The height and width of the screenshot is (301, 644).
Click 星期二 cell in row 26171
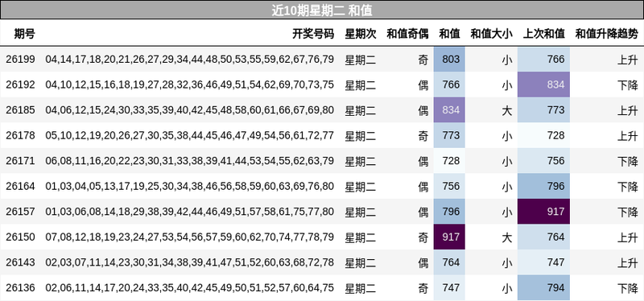[x=361, y=162]
